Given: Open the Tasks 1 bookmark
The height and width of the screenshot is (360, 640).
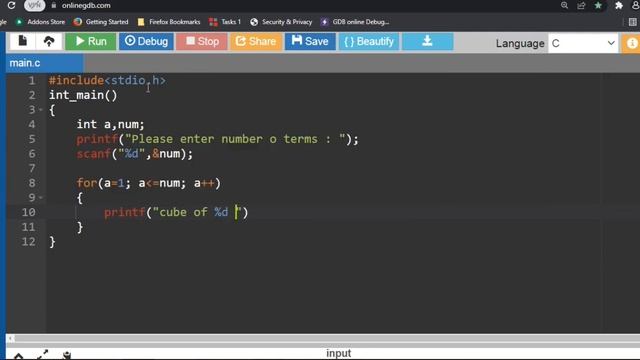Looking at the screenshot, I should 225,22.
